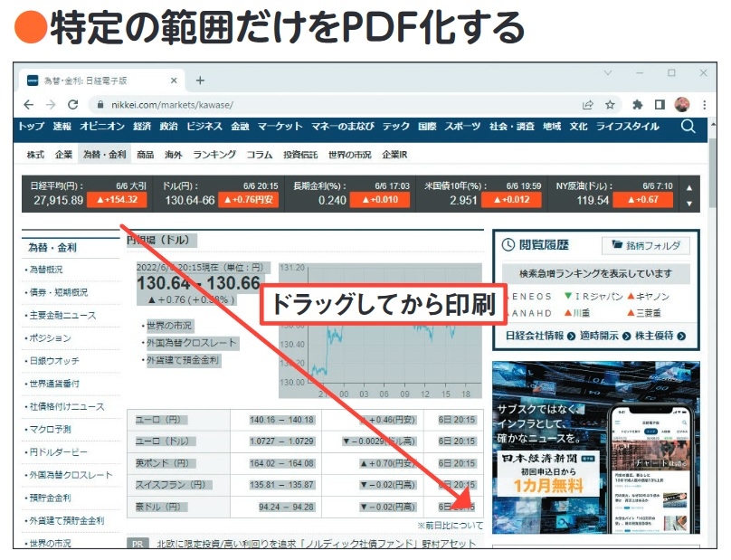731x560 pixels.
Task: Open 主要金融ニュース in sidebar
Action: [62, 315]
